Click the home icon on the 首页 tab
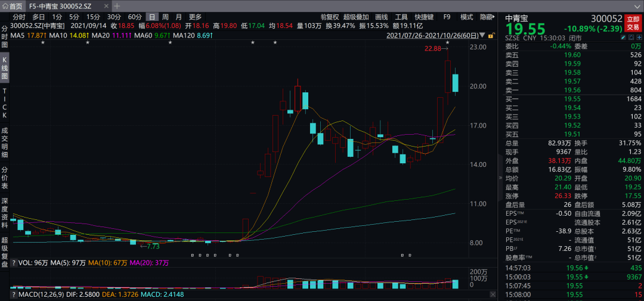The height and width of the screenshot is (301, 644). [5, 6]
